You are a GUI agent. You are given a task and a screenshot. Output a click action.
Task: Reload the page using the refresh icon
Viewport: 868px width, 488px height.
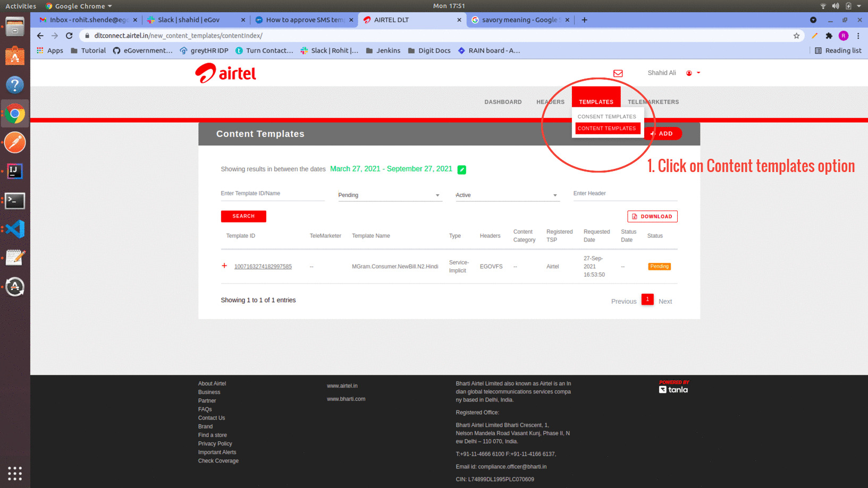pyautogui.click(x=69, y=36)
